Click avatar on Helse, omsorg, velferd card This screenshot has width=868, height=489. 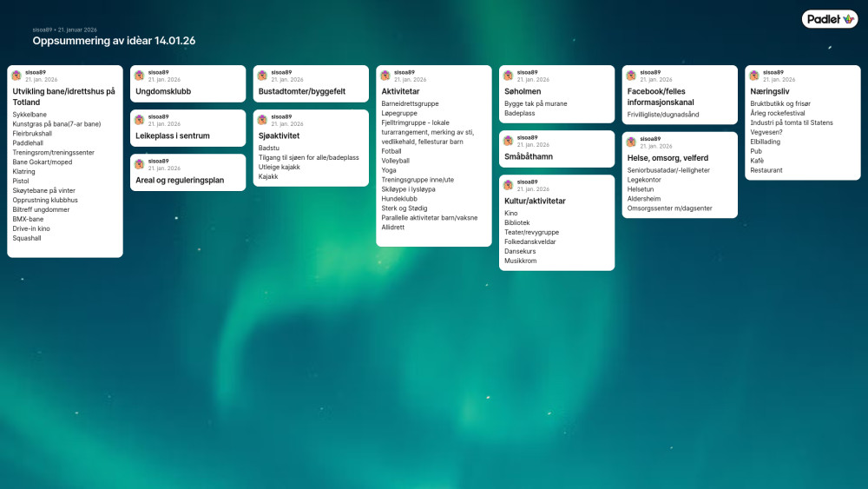pos(631,142)
